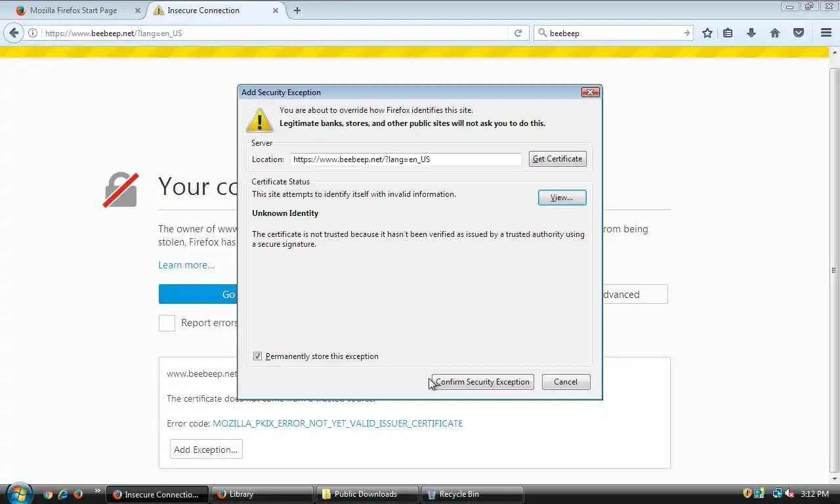Focus the browser address bar
This screenshot has height=504, width=840.
274,33
